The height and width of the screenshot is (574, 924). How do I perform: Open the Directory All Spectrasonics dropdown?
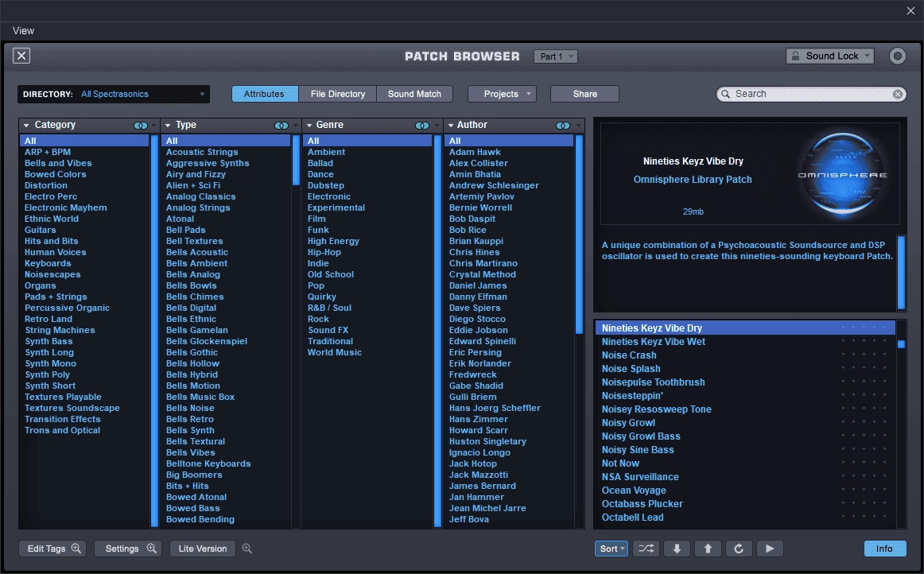pos(114,95)
